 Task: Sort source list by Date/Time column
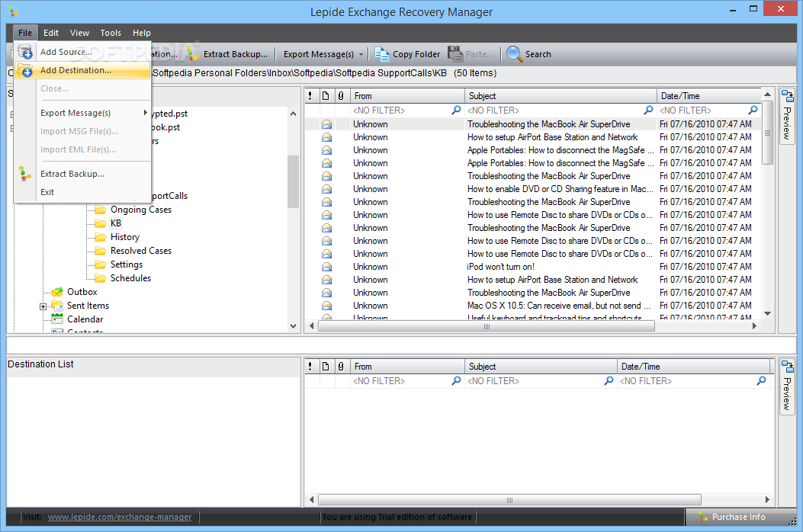(x=709, y=96)
